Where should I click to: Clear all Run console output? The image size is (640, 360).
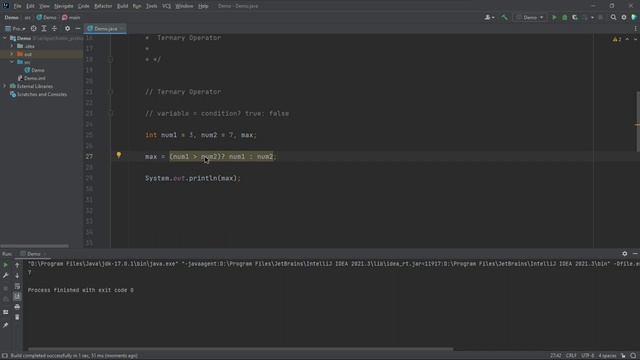coord(17,317)
